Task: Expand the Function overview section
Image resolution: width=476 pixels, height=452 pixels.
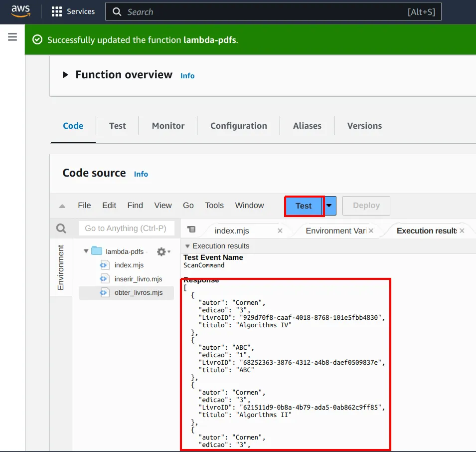Action: click(x=65, y=75)
